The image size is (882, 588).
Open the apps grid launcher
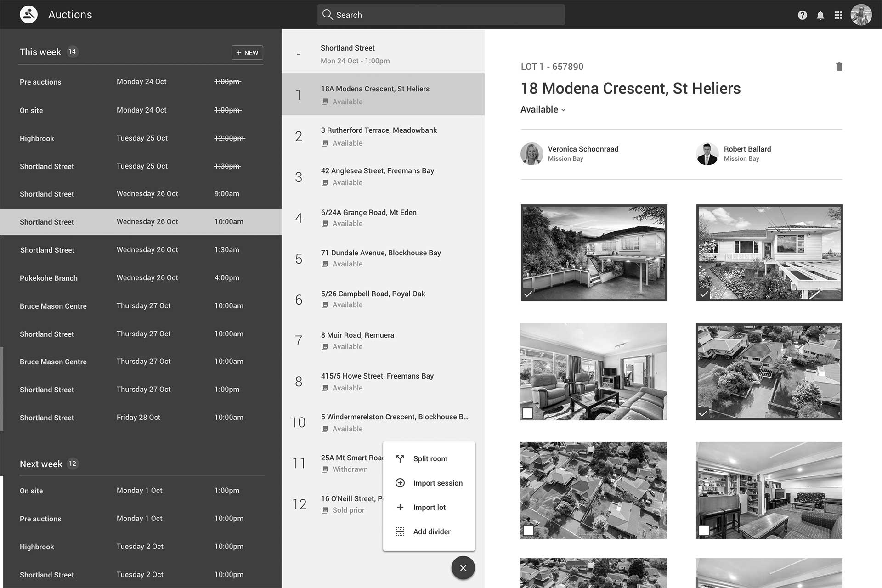coord(838,15)
